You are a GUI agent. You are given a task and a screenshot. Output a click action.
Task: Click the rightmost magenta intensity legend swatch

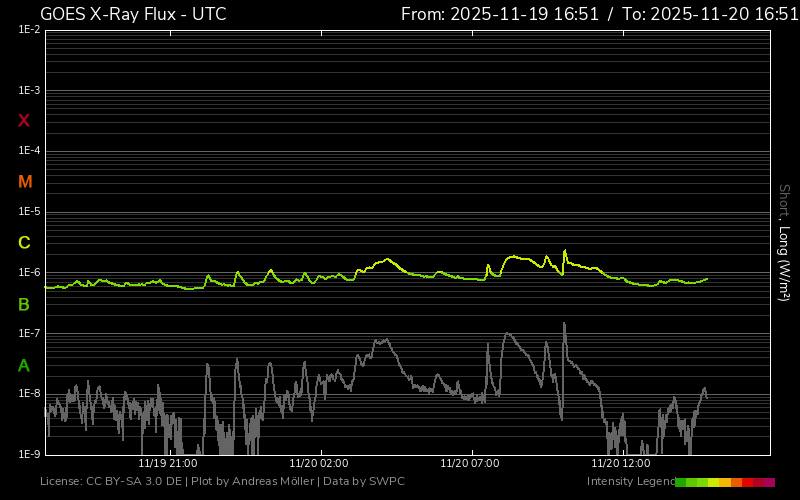pyautogui.click(x=769, y=482)
